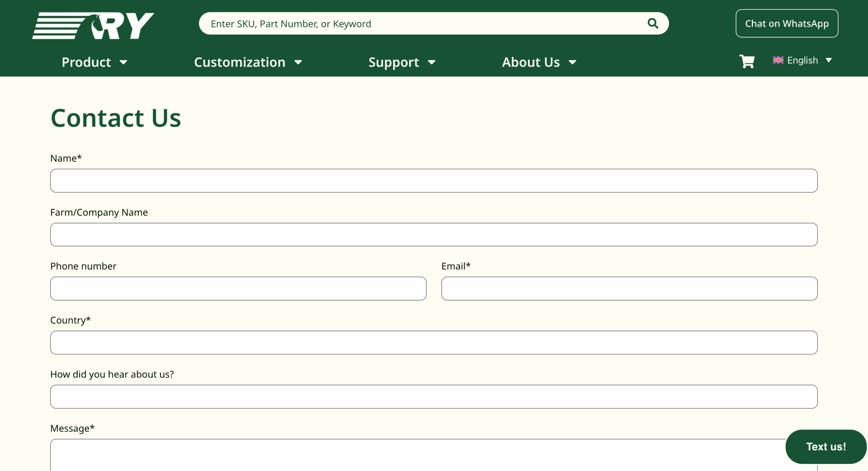Image resolution: width=868 pixels, height=471 pixels.
Task: Select the Farm/Company Name field
Action: click(434, 234)
